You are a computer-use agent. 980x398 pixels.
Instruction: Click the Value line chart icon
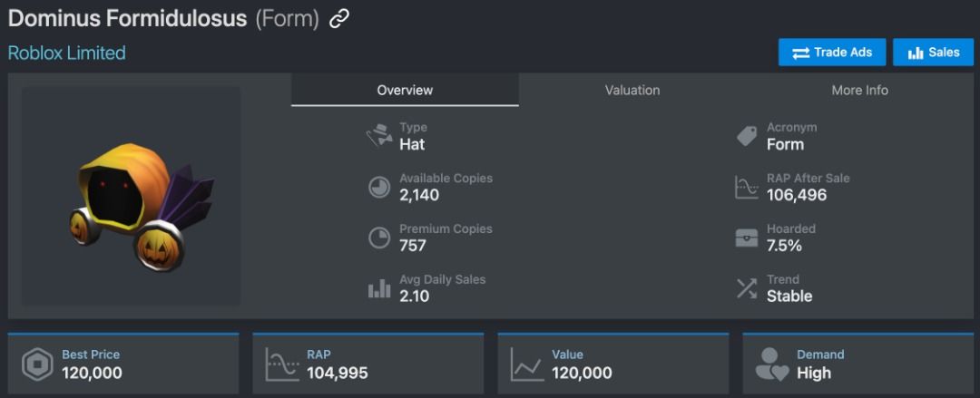[x=527, y=364]
